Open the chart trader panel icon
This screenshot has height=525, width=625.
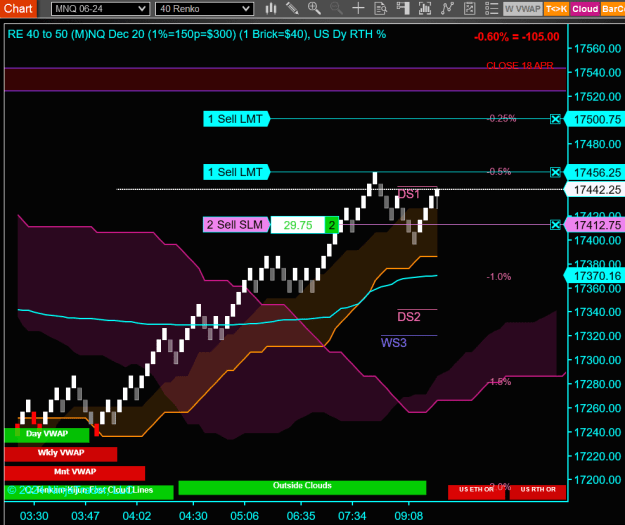point(403,8)
